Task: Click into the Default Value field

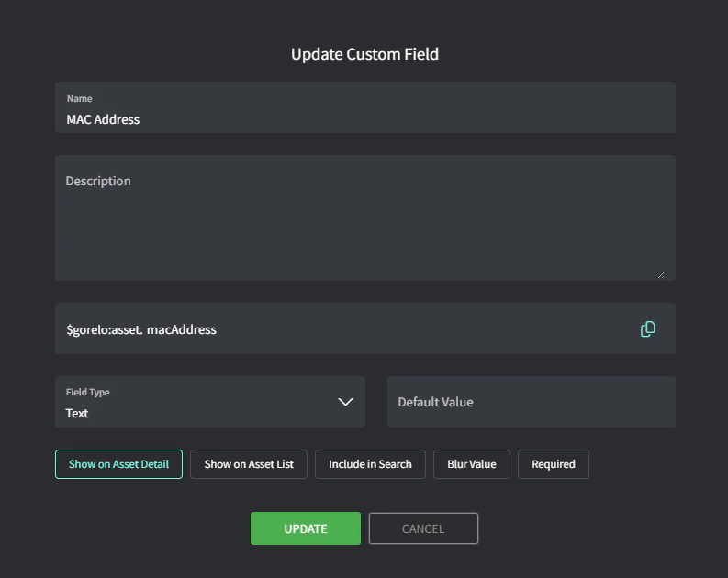Action: tap(532, 402)
